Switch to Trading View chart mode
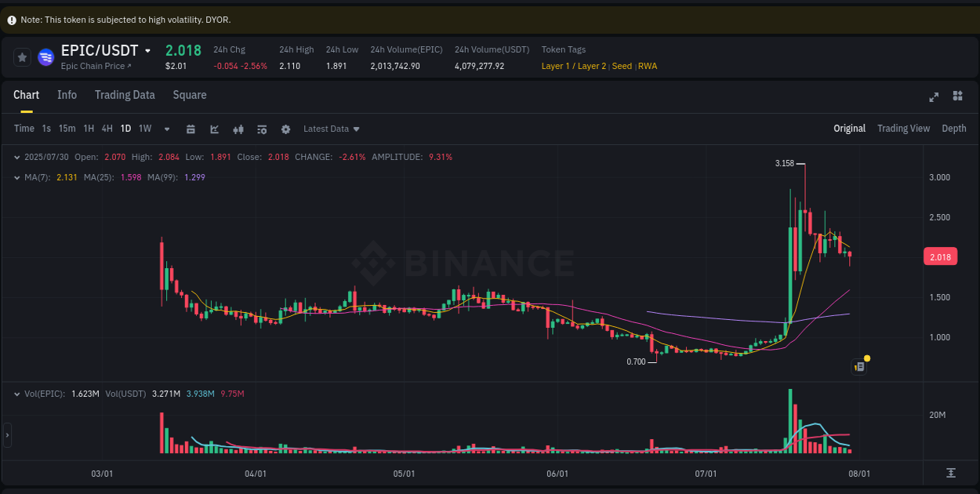Image resolution: width=980 pixels, height=494 pixels. 903,128
